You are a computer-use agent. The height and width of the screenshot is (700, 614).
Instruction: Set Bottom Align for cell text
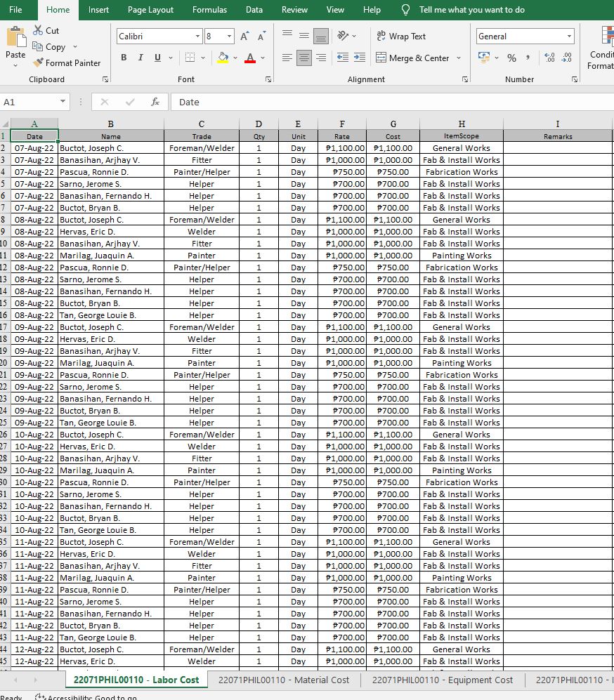pyautogui.click(x=321, y=36)
